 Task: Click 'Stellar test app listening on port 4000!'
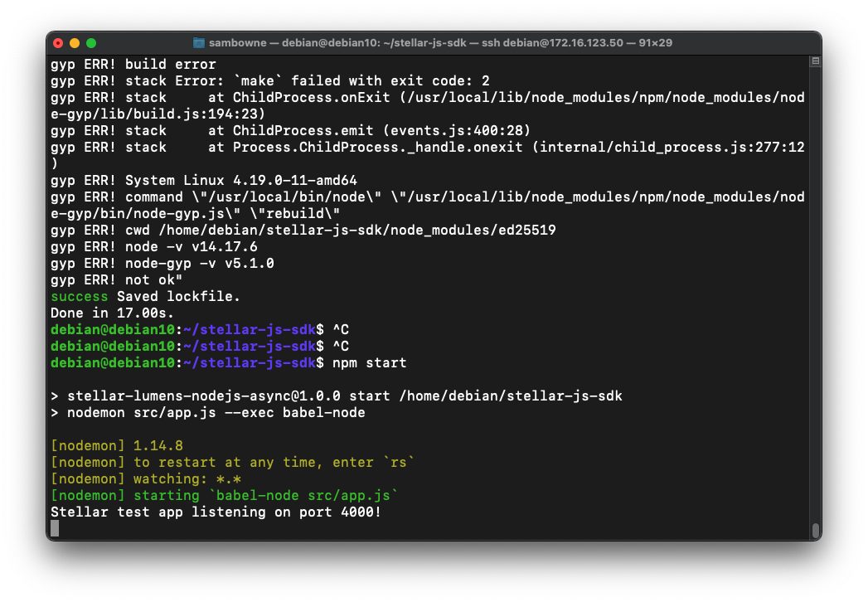point(216,512)
